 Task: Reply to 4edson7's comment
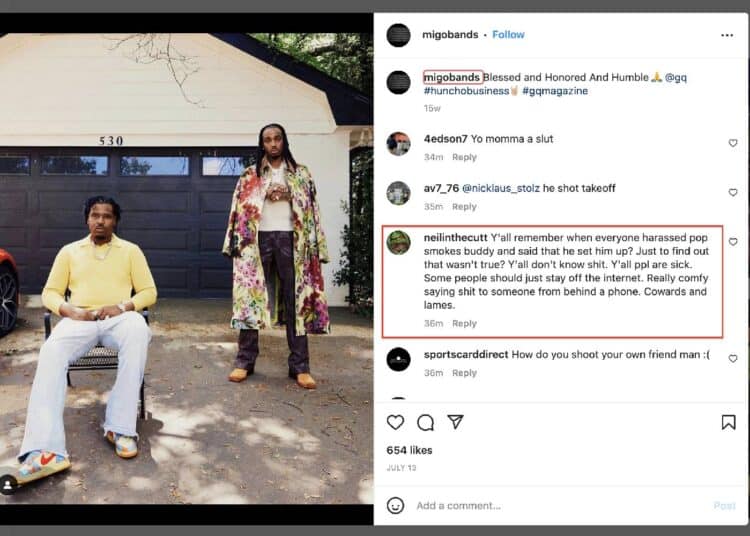coord(464,158)
